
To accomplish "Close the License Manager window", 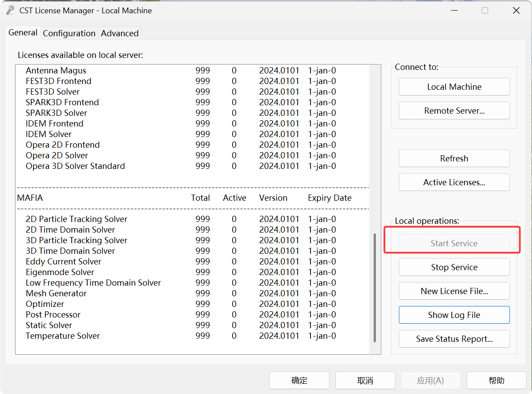I will [x=516, y=11].
